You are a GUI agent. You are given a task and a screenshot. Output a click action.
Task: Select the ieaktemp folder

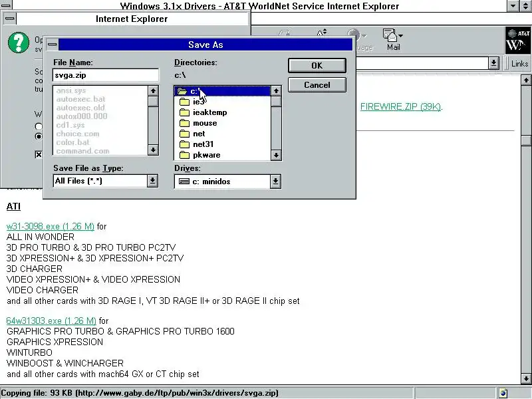click(x=222, y=112)
